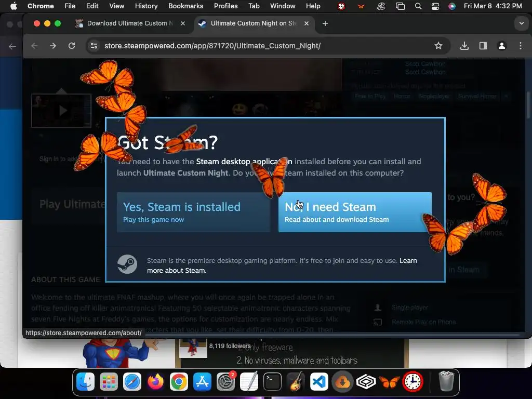Click the 'Free to Play' tag

(x=370, y=96)
